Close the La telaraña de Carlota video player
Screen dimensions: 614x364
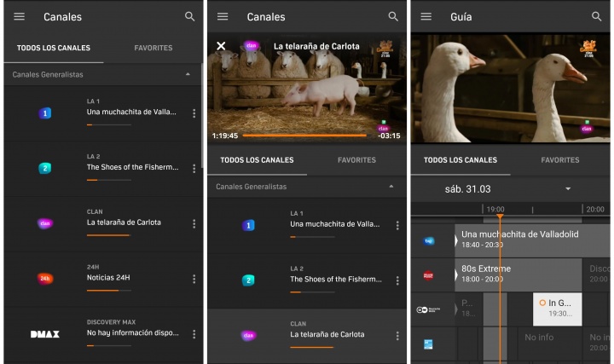click(x=221, y=46)
